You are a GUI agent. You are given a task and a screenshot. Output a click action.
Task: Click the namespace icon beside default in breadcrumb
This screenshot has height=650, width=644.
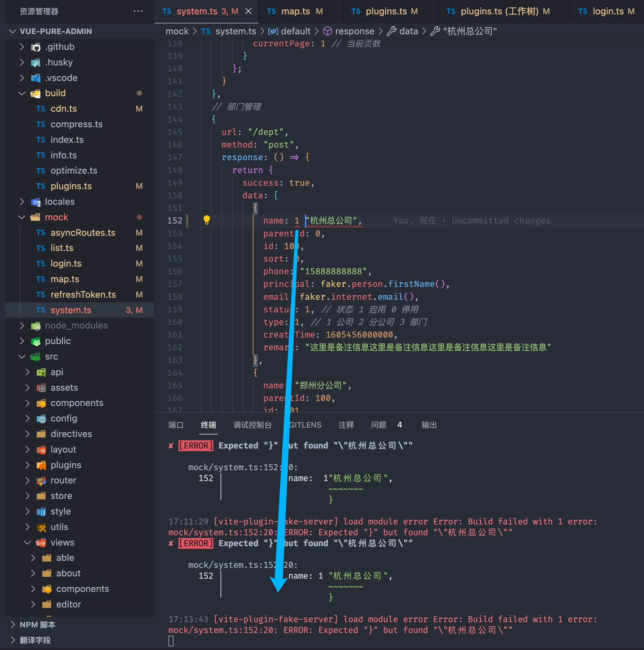[x=273, y=31]
